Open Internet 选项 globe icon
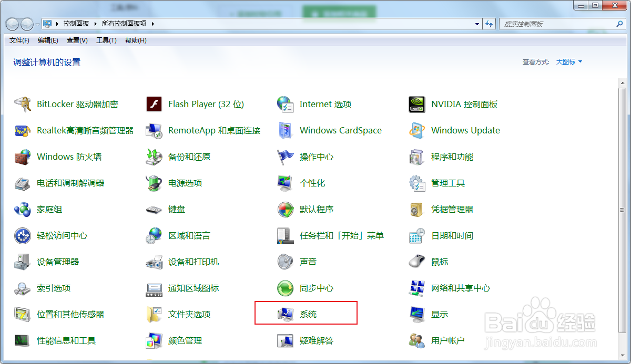631x364 pixels. 286,104
